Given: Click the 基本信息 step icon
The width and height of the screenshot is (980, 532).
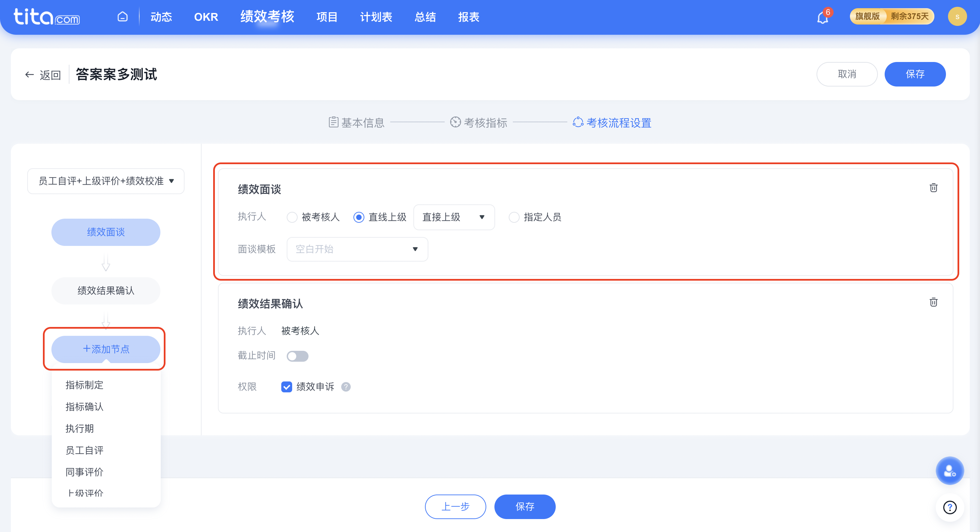Looking at the screenshot, I should [334, 122].
